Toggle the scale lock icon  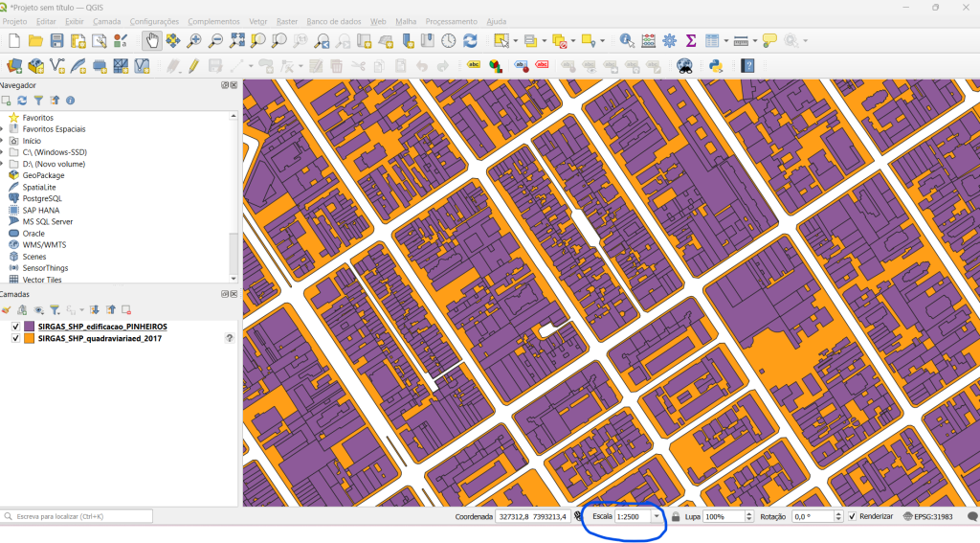point(676,517)
